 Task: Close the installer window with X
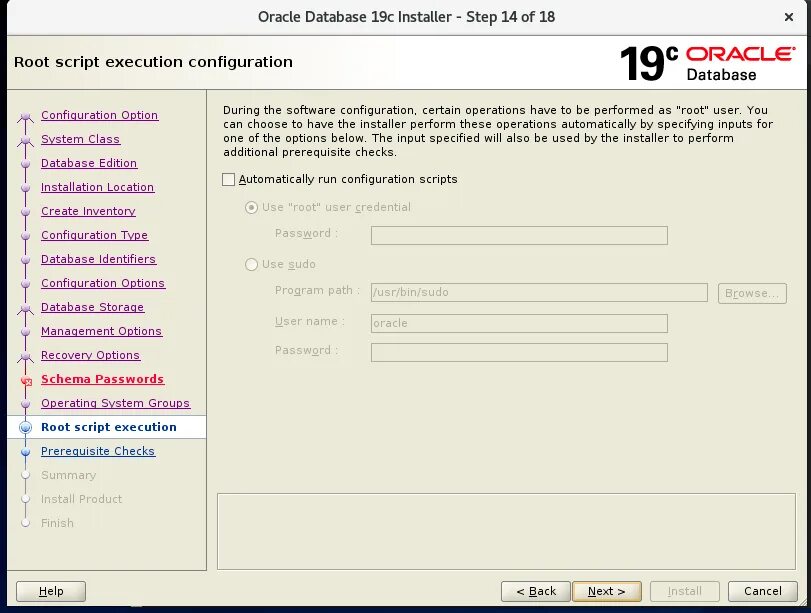click(789, 17)
